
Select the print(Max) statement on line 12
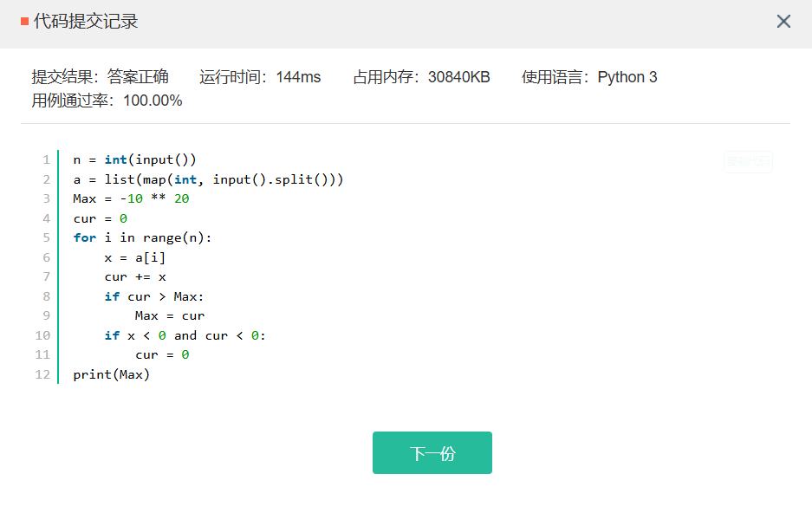point(110,374)
